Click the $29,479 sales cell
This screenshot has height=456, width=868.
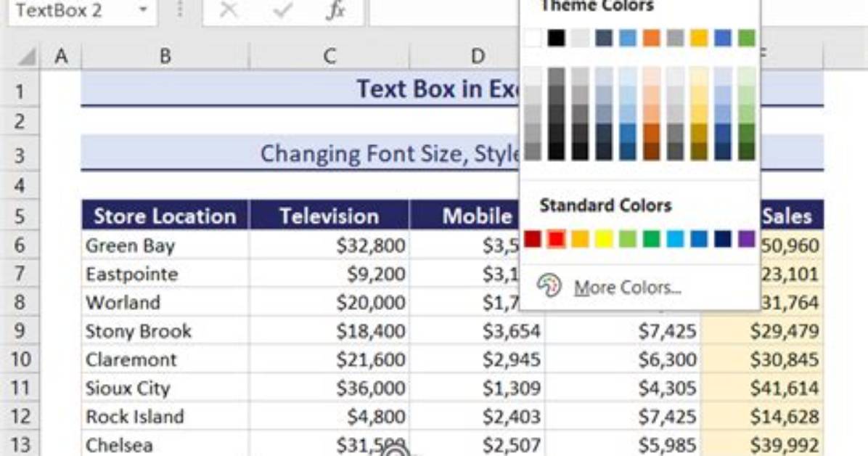tap(762, 331)
